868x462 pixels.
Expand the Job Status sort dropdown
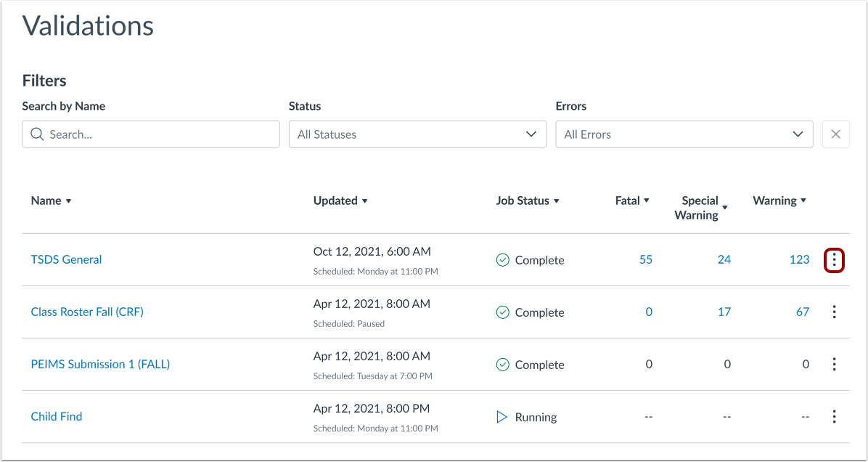tap(528, 200)
